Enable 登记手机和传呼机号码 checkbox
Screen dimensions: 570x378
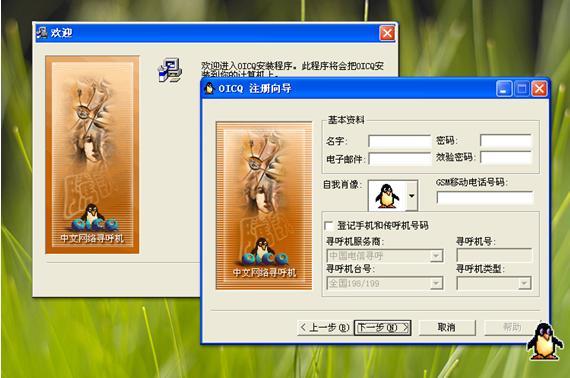click(x=329, y=226)
